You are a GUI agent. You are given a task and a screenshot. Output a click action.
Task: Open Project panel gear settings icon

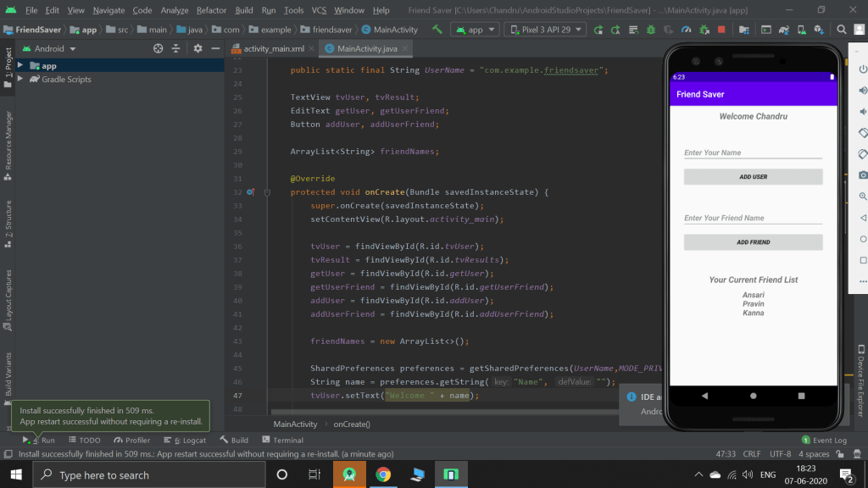(198, 49)
